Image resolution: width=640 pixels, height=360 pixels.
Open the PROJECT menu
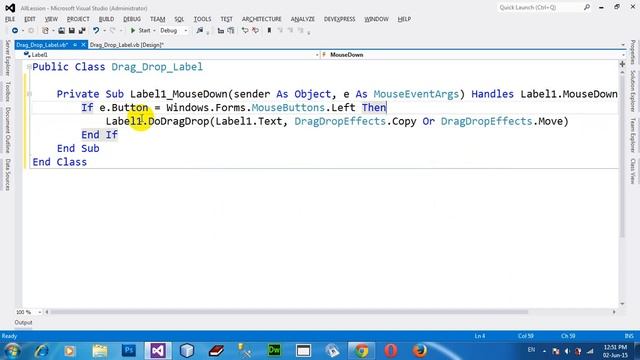[78, 19]
